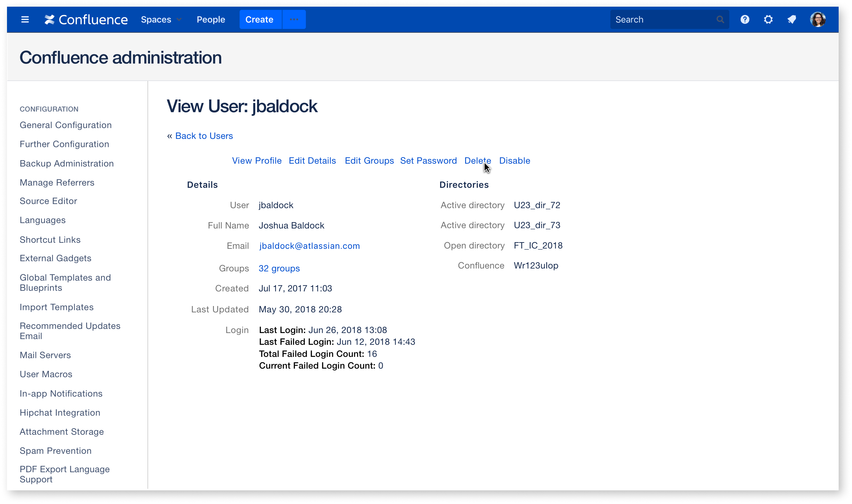Open the People menu item

click(x=211, y=20)
